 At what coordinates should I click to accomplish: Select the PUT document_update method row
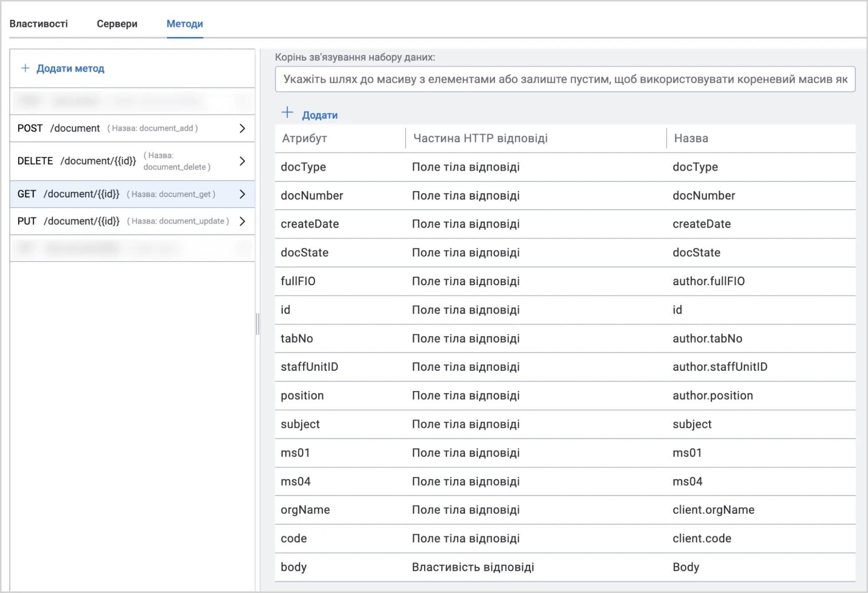(x=132, y=221)
